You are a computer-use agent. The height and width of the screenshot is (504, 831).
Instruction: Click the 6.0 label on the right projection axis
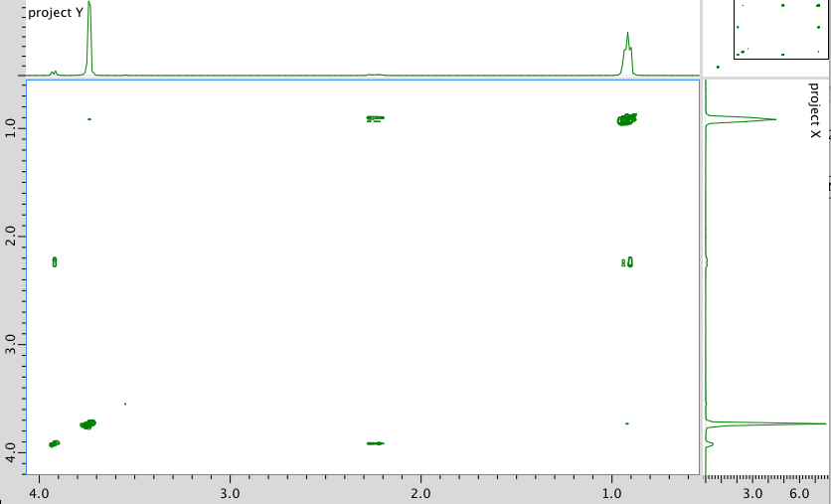pyautogui.click(x=800, y=494)
